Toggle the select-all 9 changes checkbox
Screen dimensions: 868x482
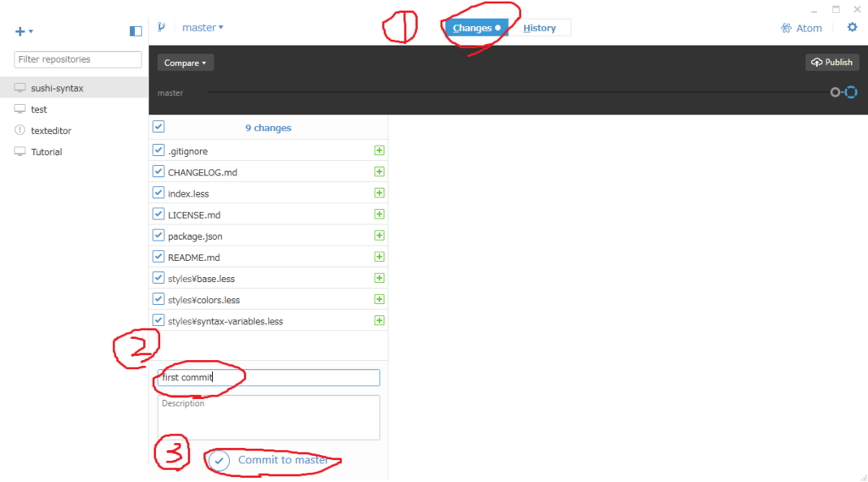tap(159, 127)
